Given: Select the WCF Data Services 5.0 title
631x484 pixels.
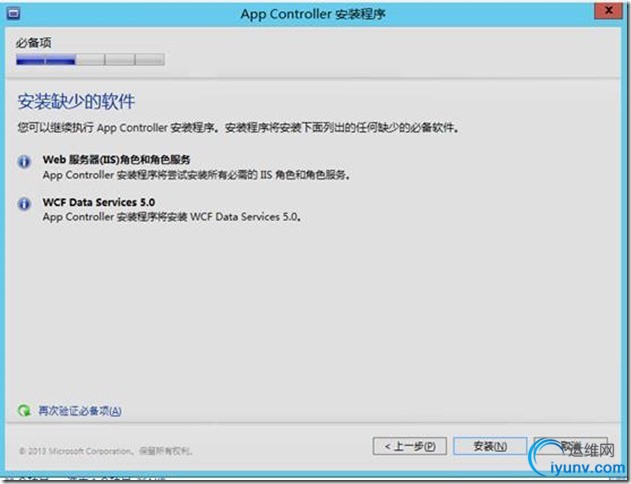Looking at the screenshot, I should [x=99, y=202].
